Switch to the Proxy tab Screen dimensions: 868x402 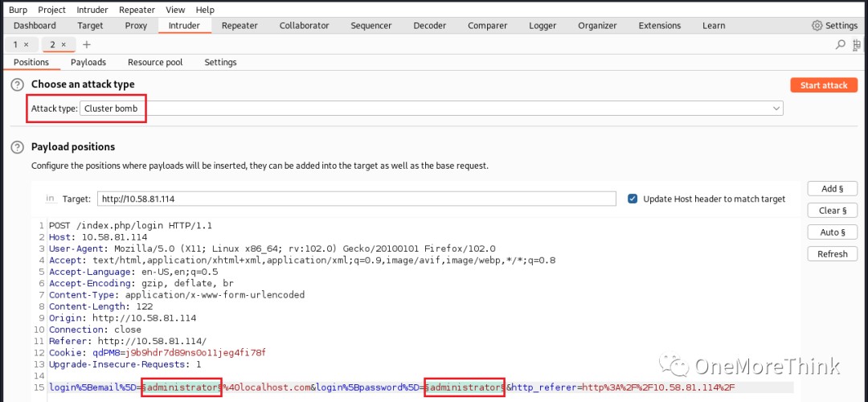click(136, 26)
